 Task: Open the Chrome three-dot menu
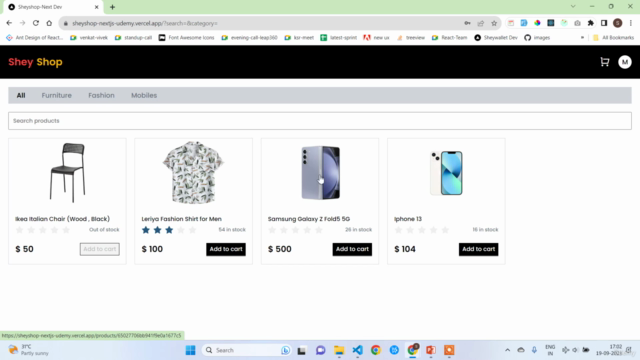pyautogui.click(x=631, y=23)
